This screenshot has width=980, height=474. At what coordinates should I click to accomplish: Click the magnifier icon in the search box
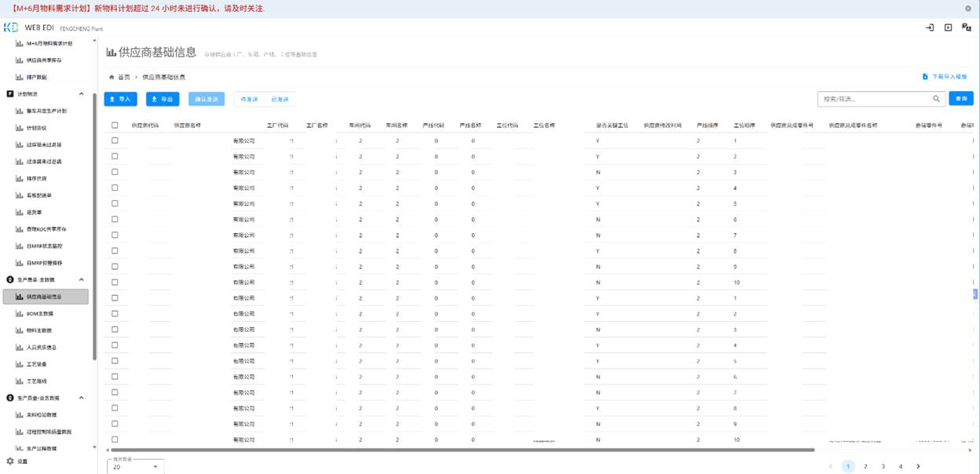(x=936, y=99)
